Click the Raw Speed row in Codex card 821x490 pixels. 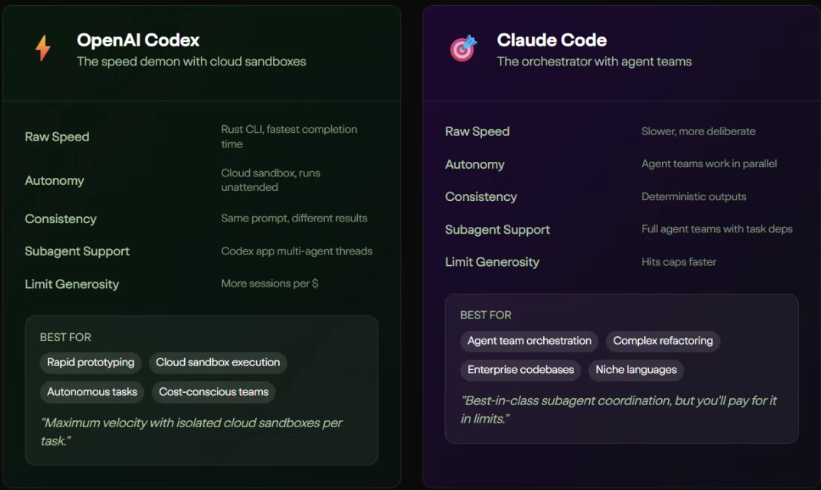[57, 137]
